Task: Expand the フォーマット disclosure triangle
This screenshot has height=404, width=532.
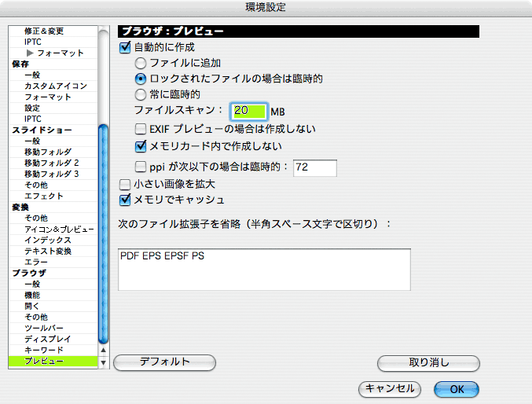Action: click(30, 53)
